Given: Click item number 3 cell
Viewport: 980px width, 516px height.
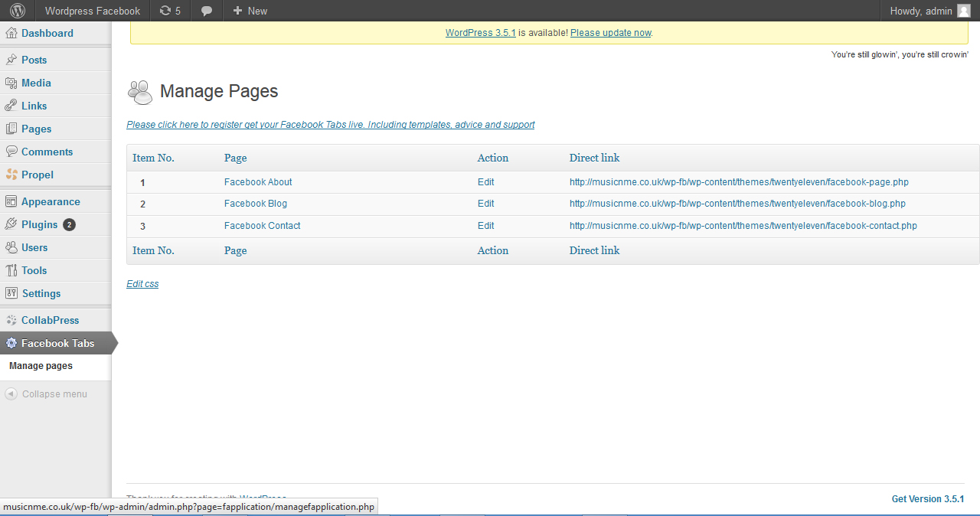Looking at the screenshot, I should pos(142,227).
